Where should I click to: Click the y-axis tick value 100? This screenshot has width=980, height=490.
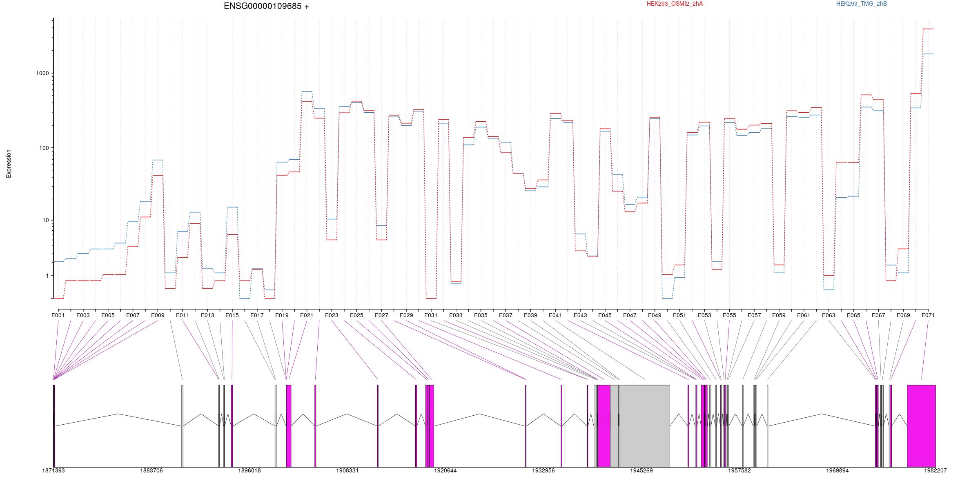coord(44,148)
